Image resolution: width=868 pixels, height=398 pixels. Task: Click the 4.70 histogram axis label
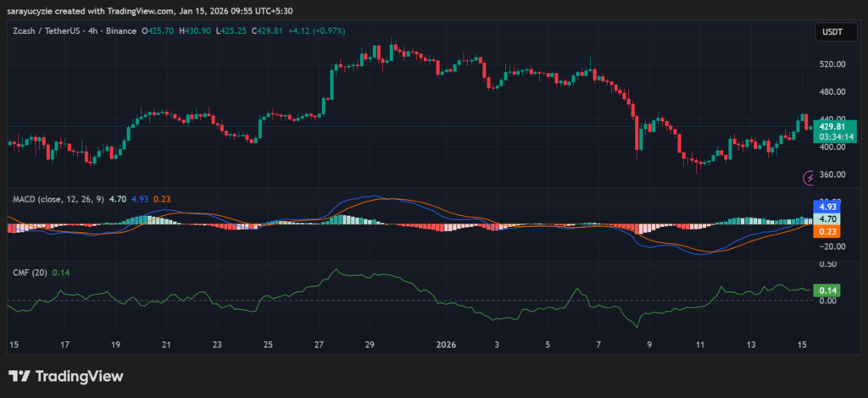click(x=826, y=218)
